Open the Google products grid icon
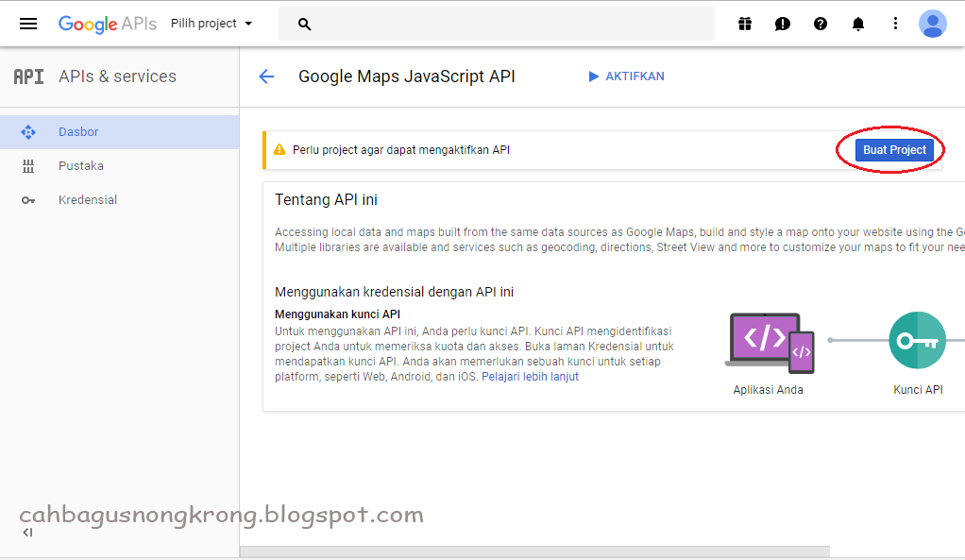 pos(745,24)
